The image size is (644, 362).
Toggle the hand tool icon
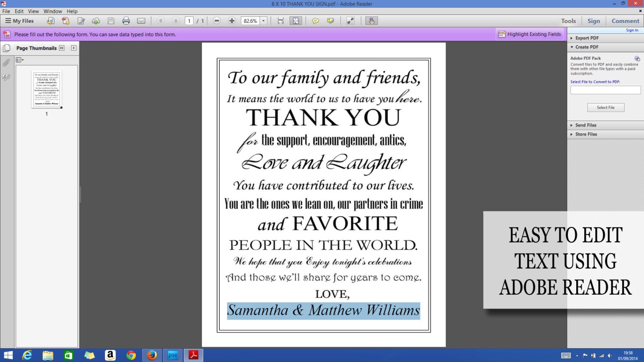[x=371, y=21]
